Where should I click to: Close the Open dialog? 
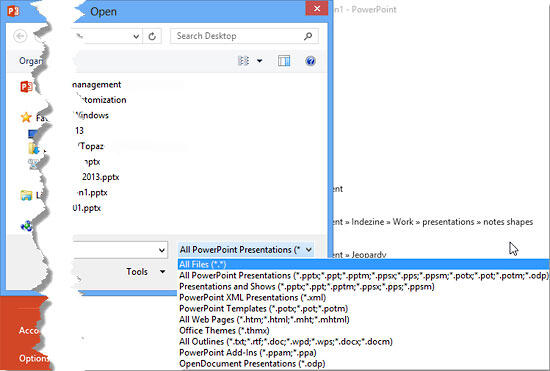click(317, 8)
